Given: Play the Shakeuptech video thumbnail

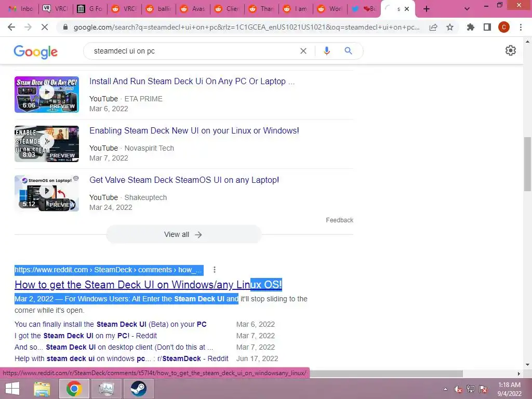Looking at the screenshot, I should (x=46, y=193).
